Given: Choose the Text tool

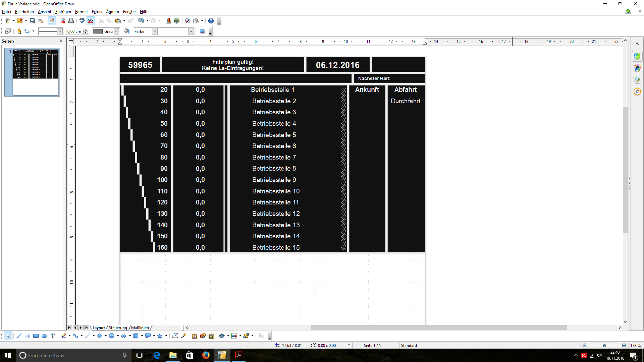Looking at the screenshot, I should coord(53,336).
